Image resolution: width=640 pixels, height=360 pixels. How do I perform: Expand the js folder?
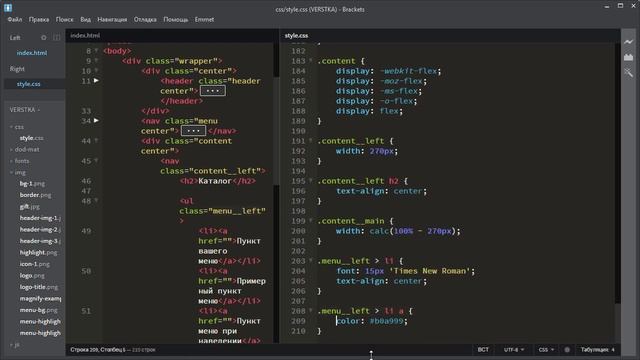click(11, 345)
